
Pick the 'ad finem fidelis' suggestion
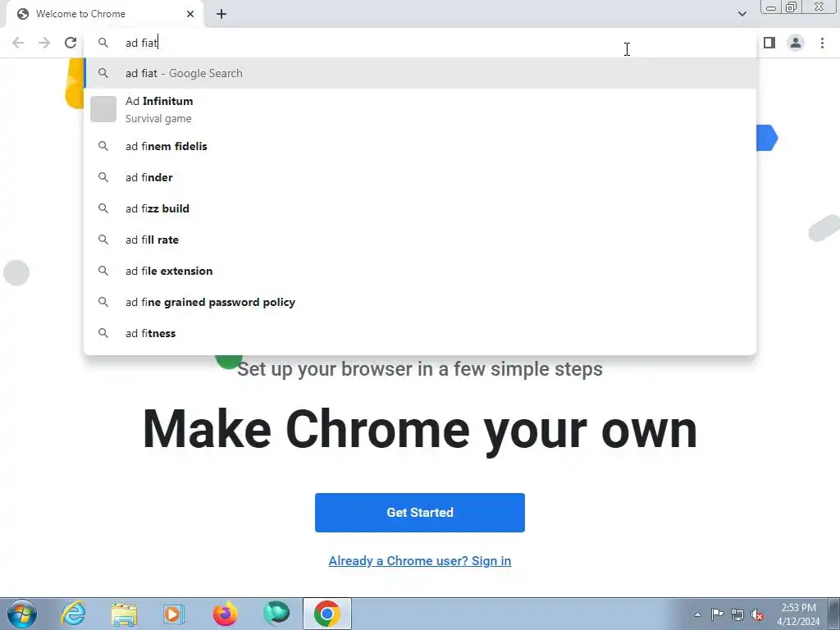tap(420, 146)
